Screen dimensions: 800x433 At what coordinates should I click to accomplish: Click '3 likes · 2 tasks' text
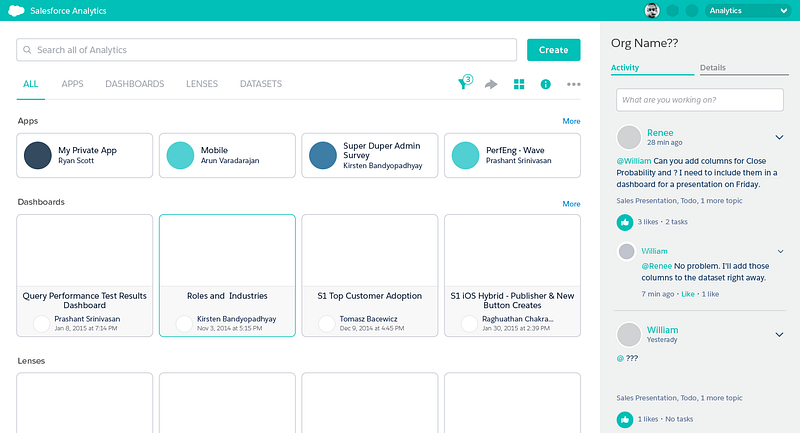[x=662, y=222]
